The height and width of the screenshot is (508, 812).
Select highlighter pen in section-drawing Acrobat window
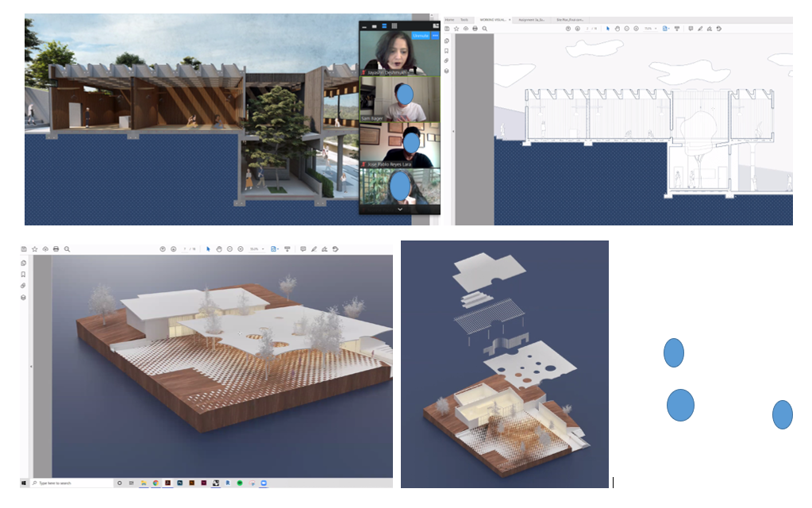point(700,29)
